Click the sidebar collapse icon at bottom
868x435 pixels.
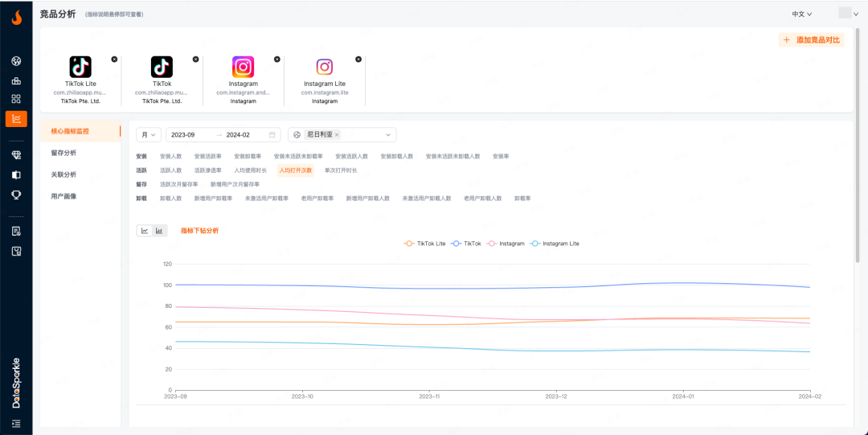pos(16,423)
